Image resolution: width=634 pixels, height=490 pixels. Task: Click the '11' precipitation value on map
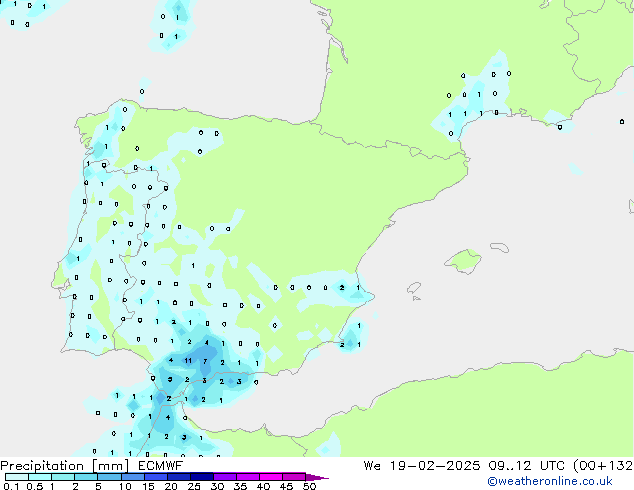coord(188,361)
